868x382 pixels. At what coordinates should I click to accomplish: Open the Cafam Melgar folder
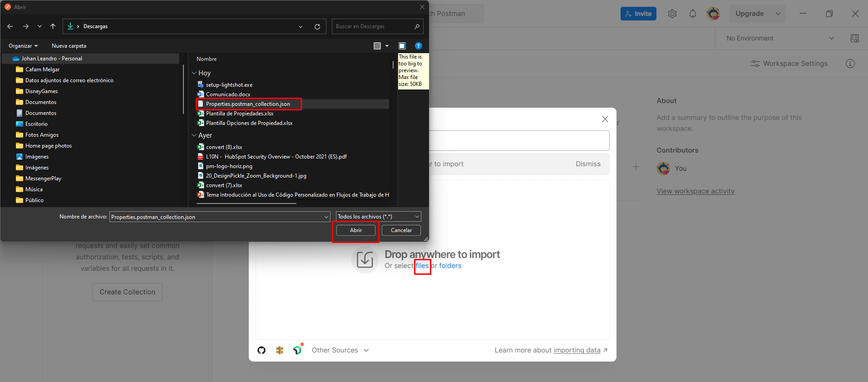pos(42,69)
